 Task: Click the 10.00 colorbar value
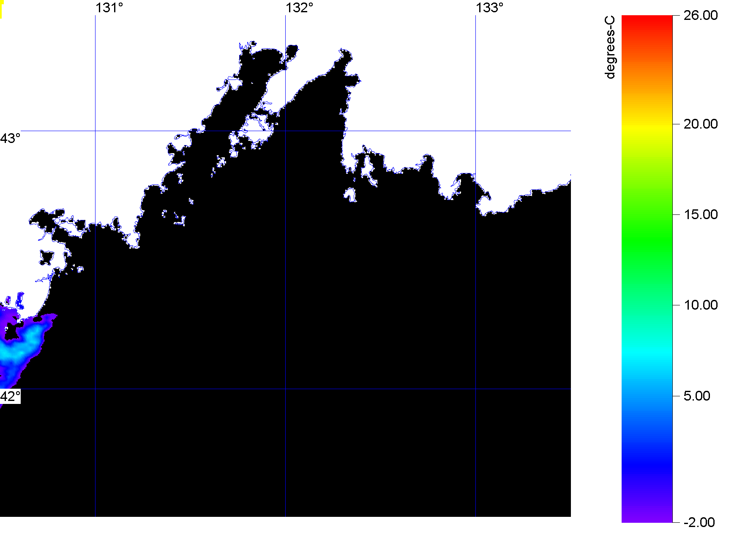[x=701, y=305]
